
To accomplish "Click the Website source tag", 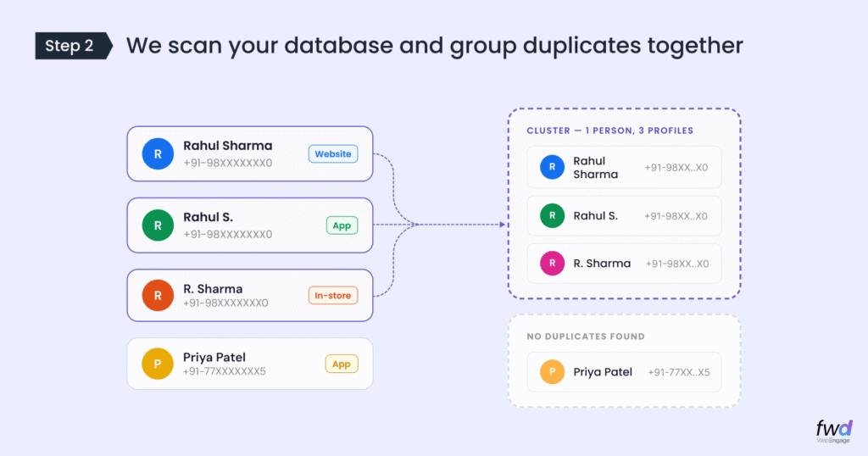I will [x=332, y=154].
